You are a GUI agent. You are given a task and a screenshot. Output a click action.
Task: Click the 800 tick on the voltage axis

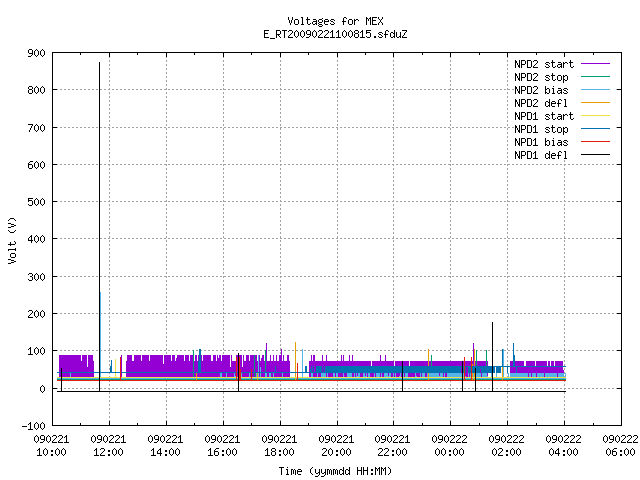36,90
